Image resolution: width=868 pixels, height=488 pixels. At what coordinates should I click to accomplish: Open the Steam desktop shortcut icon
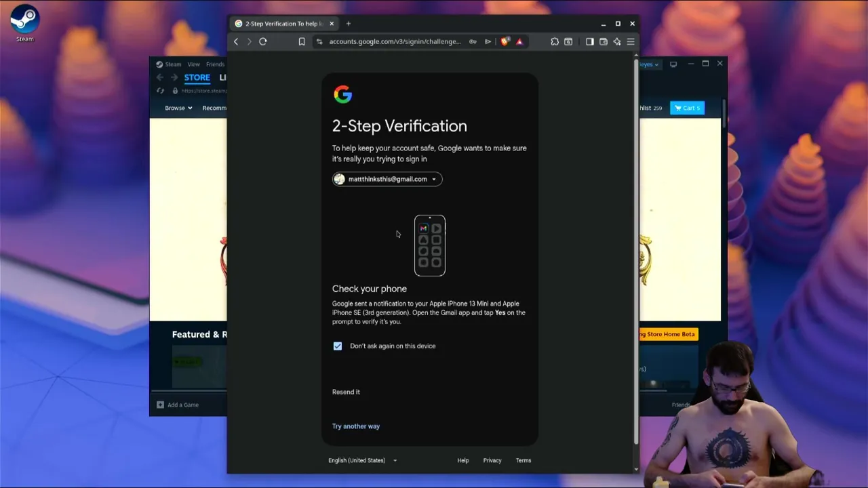(24, 23)
